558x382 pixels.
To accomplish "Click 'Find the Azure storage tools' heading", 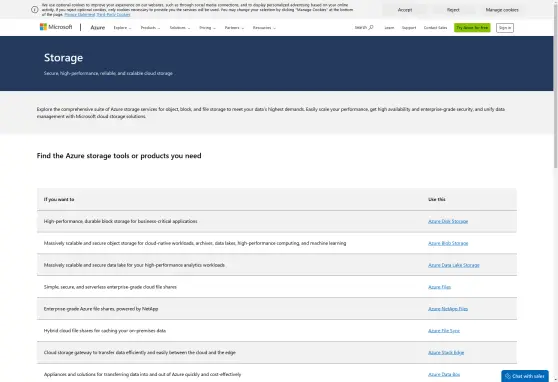I will 119,156.
